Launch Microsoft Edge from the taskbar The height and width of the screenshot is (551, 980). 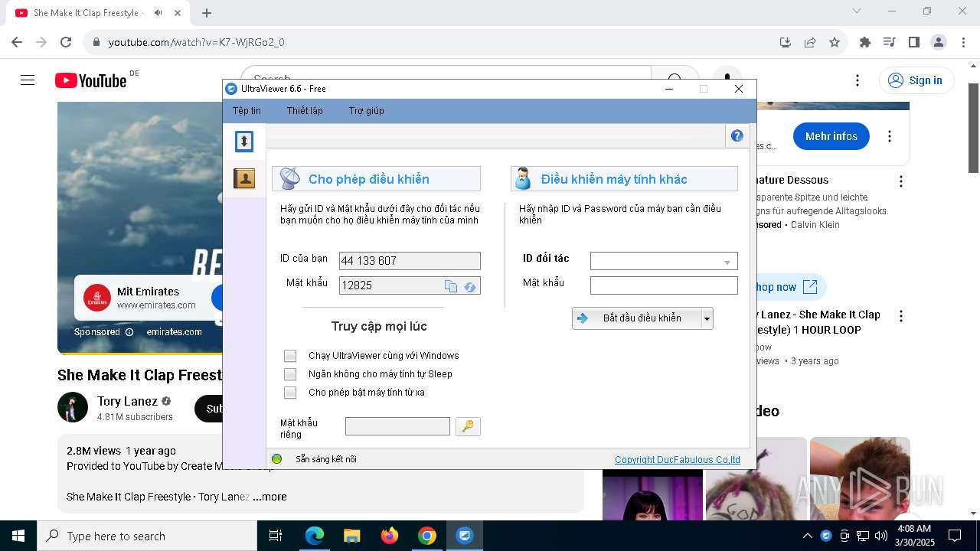pyautogui.click(x=315, y=536)
